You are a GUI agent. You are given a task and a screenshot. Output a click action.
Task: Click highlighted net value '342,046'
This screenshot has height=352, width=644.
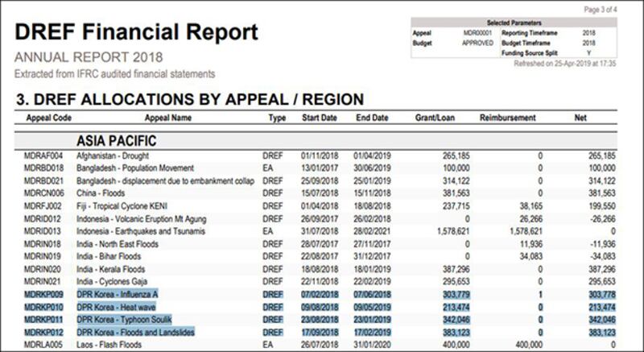tap(601, 320)
